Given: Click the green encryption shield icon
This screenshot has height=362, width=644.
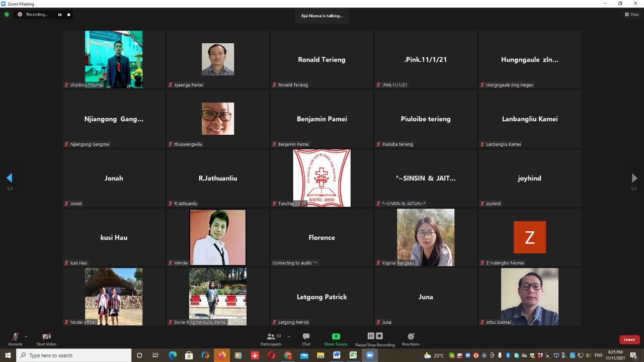Looking at the screenshot, I should (x=7, y=15).
